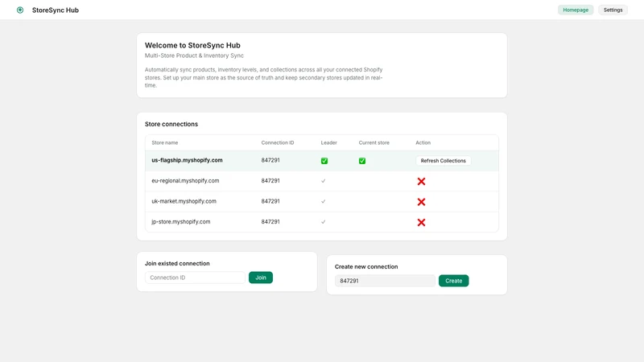Click the Create button

[x=453, y=281]
